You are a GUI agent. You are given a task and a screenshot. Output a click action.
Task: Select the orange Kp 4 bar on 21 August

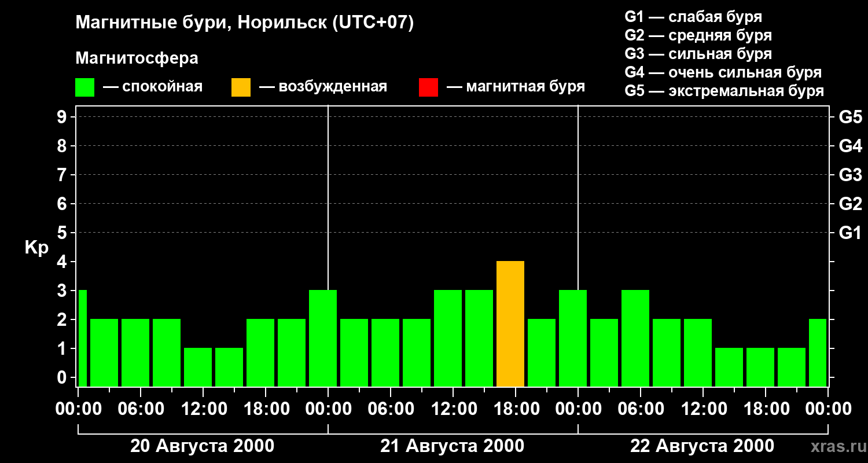(510, 324)
